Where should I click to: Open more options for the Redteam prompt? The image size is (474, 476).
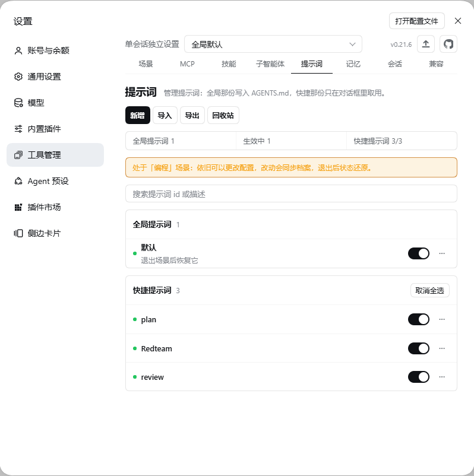pos(442,348)
